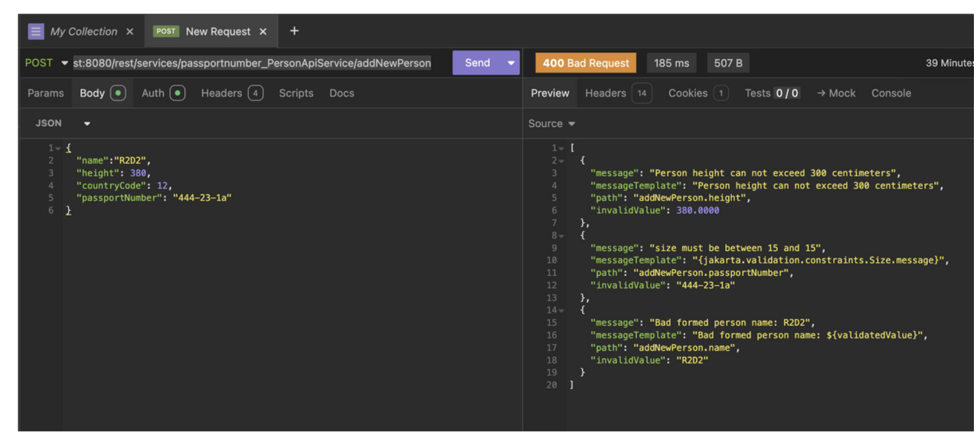Open the Send button's dropdown arrow
The width and height of the screenshot is (980, 446).
(x=509, y=62)
